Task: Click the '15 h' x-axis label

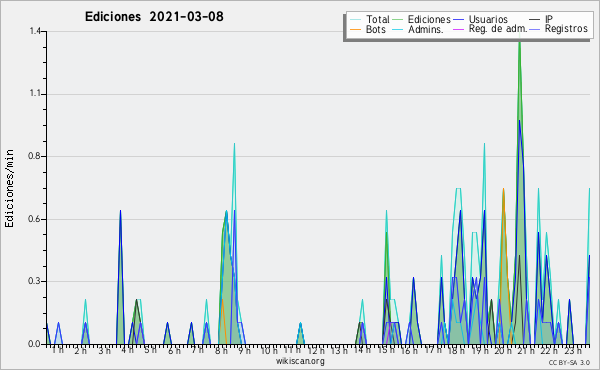Action: tap(386, 350)
